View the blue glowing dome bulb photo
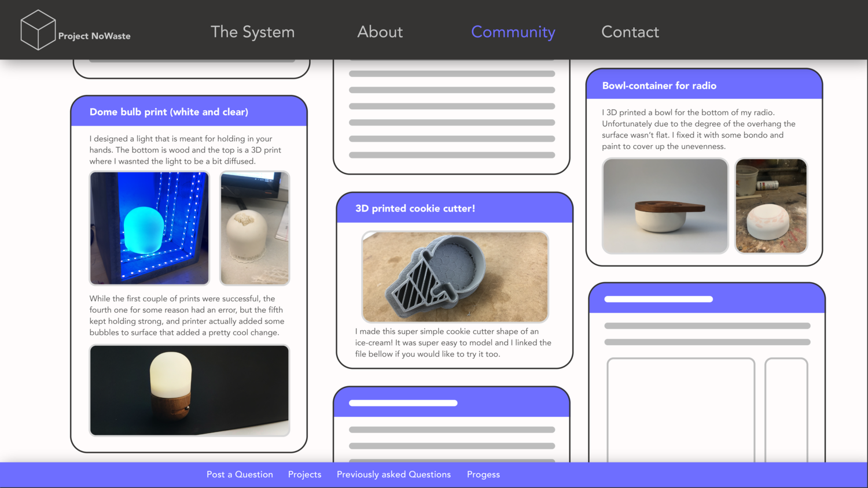Viewport: 868px width, 488px height. [x=149, y=228]
